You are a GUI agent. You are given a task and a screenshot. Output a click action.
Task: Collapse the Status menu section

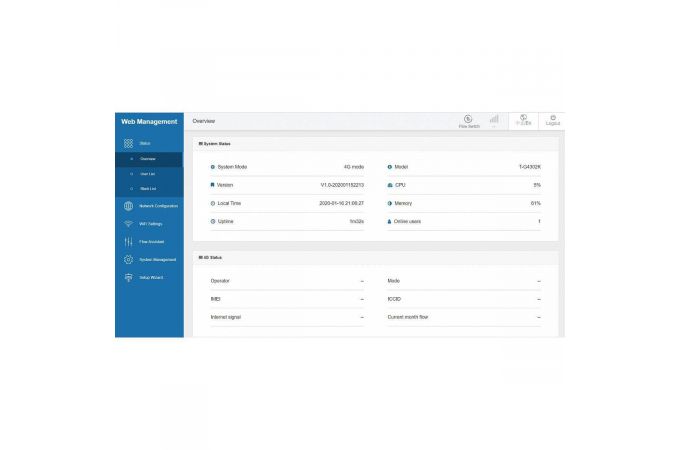click(146, 144)
